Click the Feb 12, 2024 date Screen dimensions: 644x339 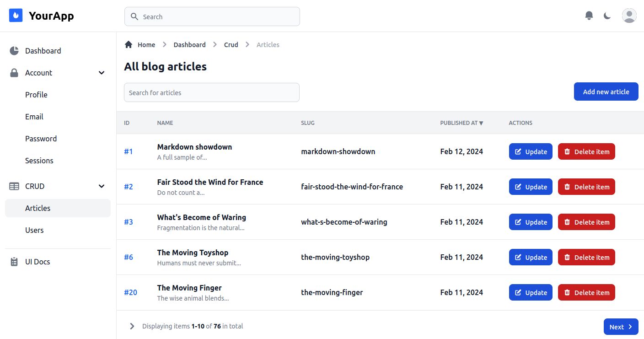click(462, 151)
